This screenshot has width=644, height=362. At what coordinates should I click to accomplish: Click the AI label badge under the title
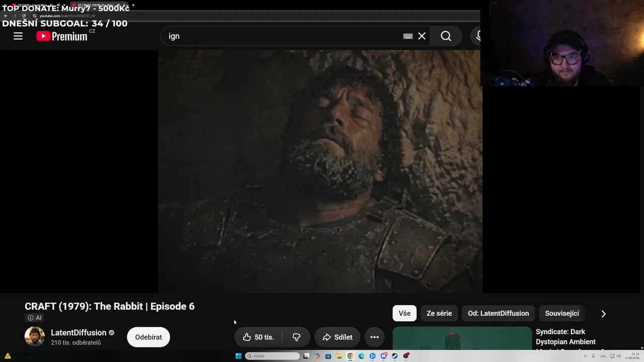pyautogui.click(x=35, y=318)
